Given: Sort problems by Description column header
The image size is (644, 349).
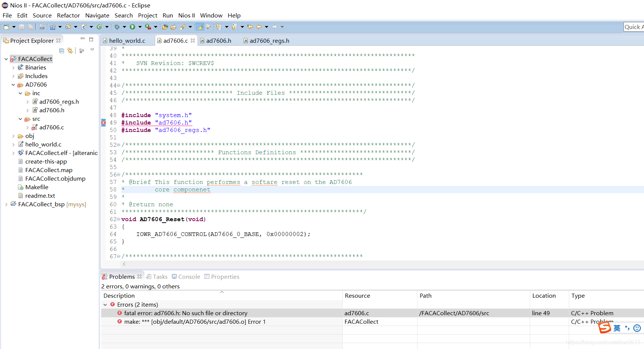Looking at the screenshot, I should click(x=222, y=296).
